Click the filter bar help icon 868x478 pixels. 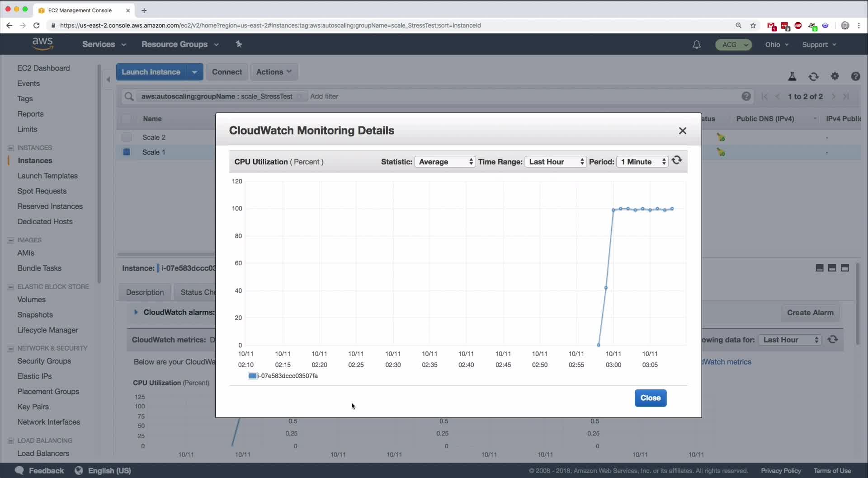tap(746, 96)
